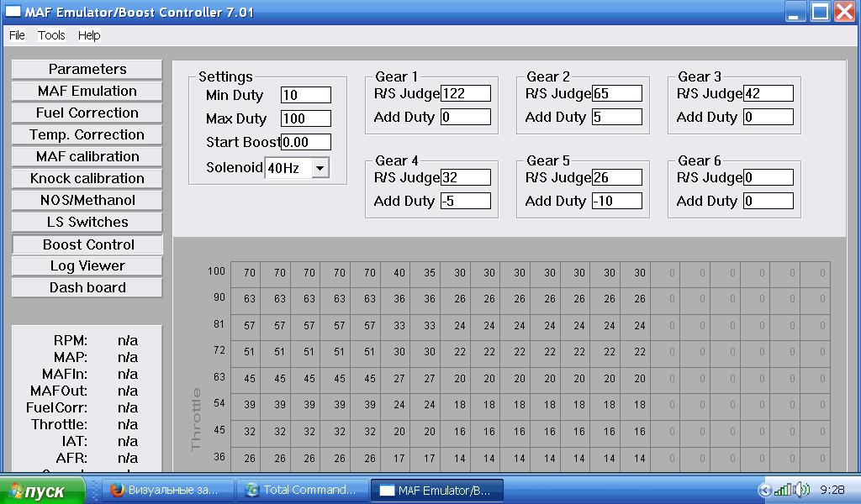
Task: Go to the MAF Emulation page
Action: 87,91
